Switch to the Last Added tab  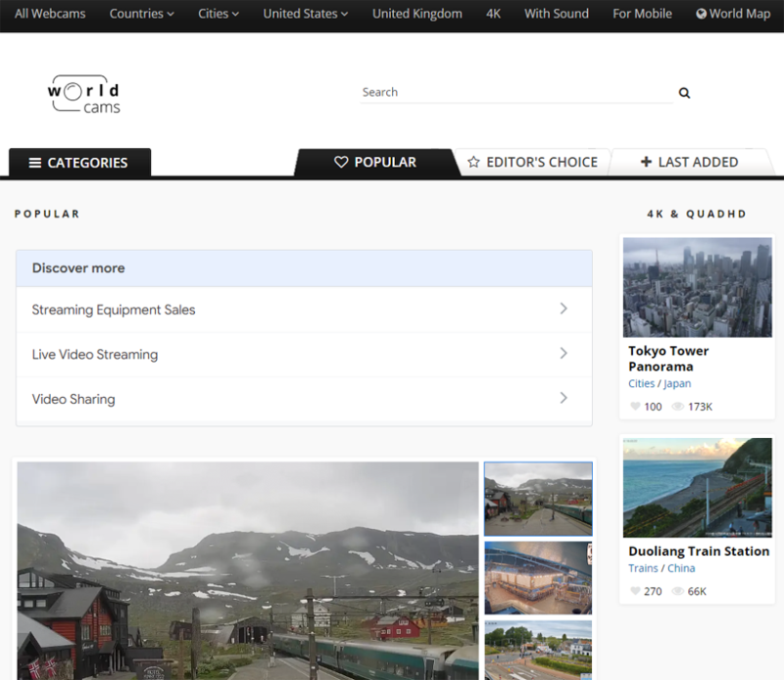point(690,162)
